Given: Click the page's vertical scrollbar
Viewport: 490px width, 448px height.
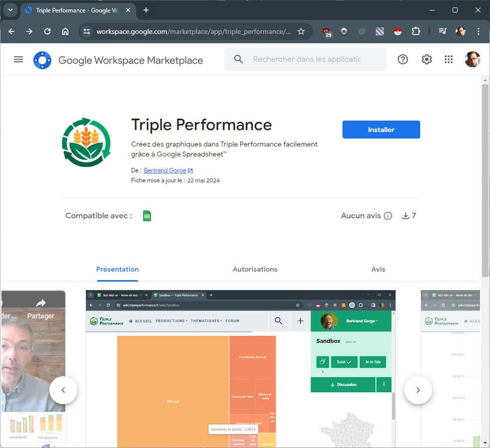Looking at the screenshot, I should tap(485, 179).
